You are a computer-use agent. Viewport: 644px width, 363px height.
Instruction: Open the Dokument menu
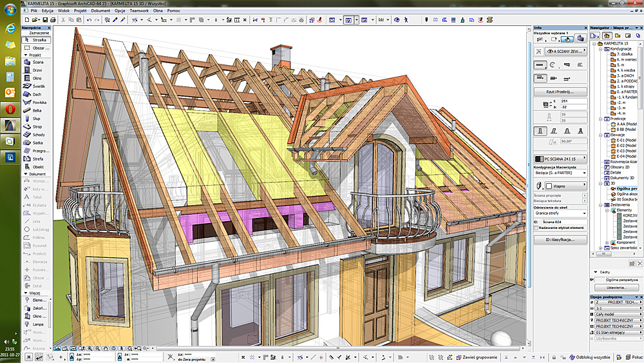point(100,11)
